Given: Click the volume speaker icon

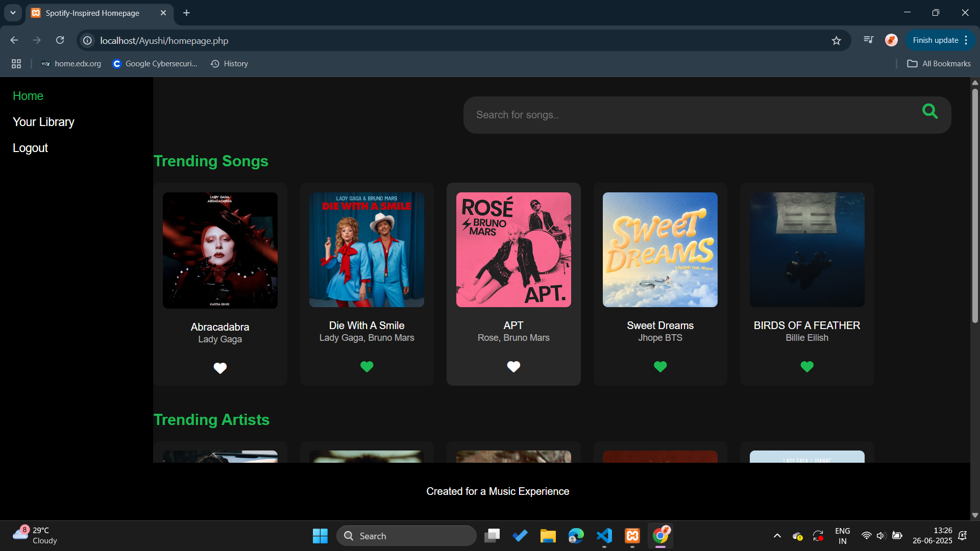Looking at the screenshot, I should [x=880, y=536].
